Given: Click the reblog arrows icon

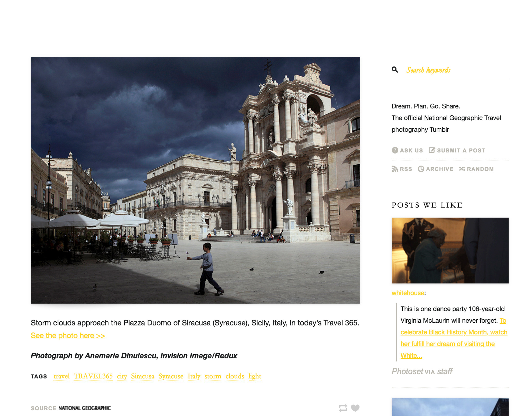Looking at the screenshot, I should tap(343, 408).
